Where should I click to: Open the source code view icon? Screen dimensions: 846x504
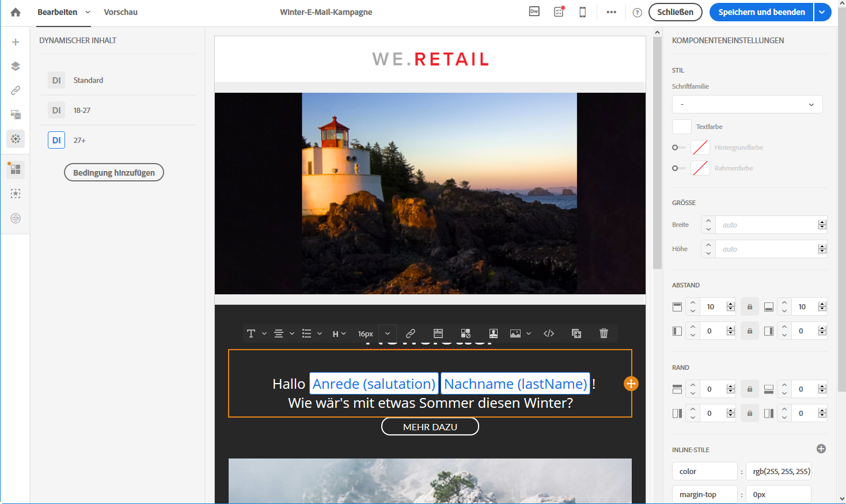coord(549,334)
